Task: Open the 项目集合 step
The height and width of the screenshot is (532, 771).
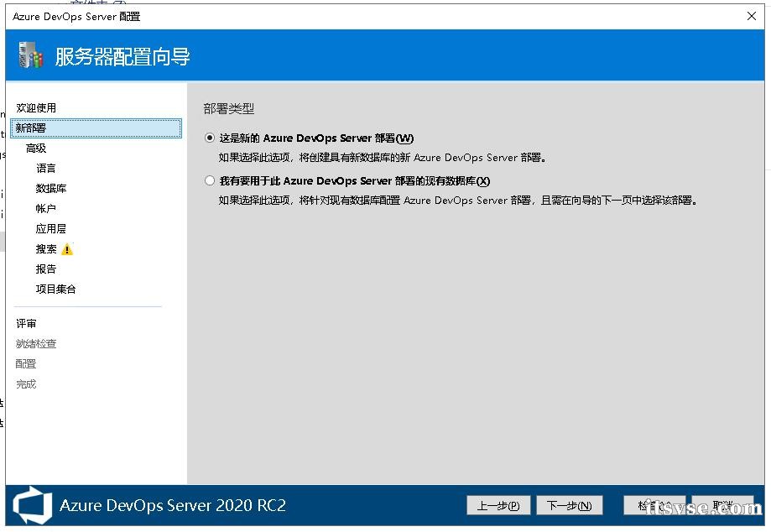Action: tap(55, 289)
